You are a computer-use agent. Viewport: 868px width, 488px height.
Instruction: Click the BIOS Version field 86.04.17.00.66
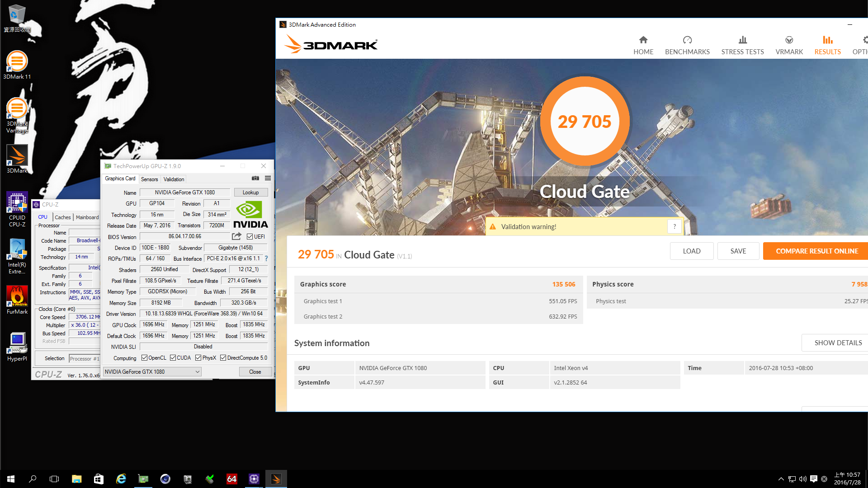click(185, 236)
